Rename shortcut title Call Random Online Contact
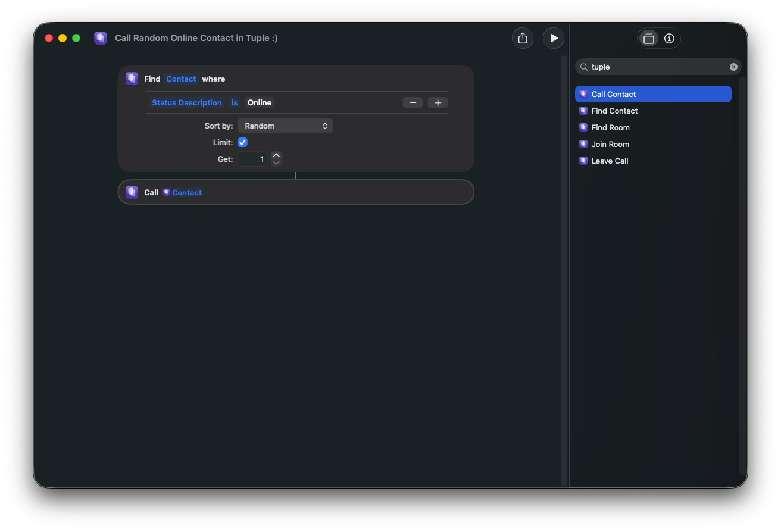 [196, 38]
